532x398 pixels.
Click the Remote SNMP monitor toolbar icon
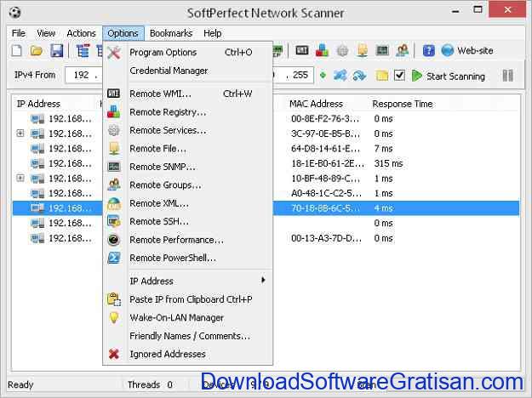382,50
